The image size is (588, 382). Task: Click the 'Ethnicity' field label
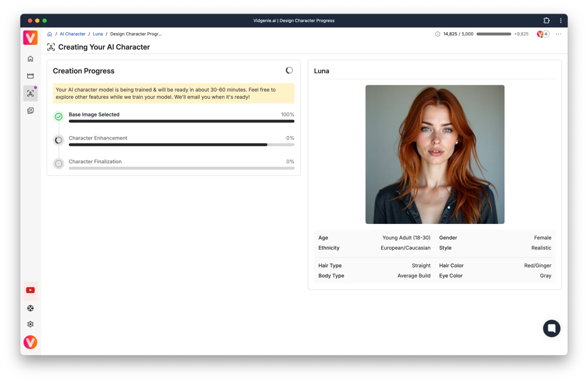[329, 248]
